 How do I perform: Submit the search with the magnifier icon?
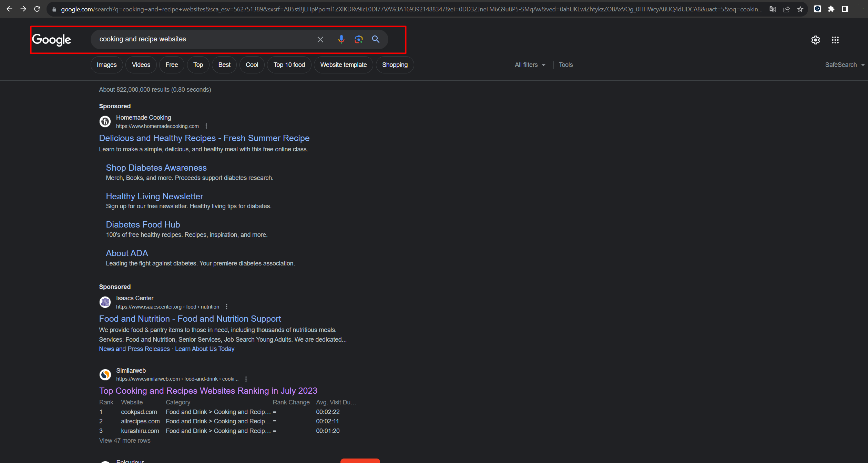coord(376,39)
